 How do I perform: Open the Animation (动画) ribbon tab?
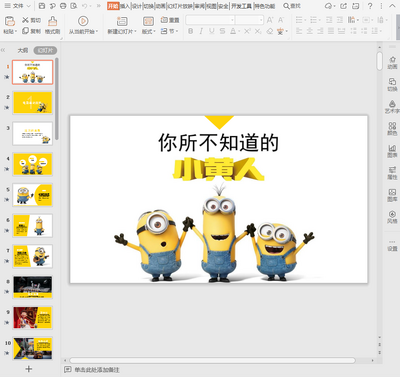point(161,6)
